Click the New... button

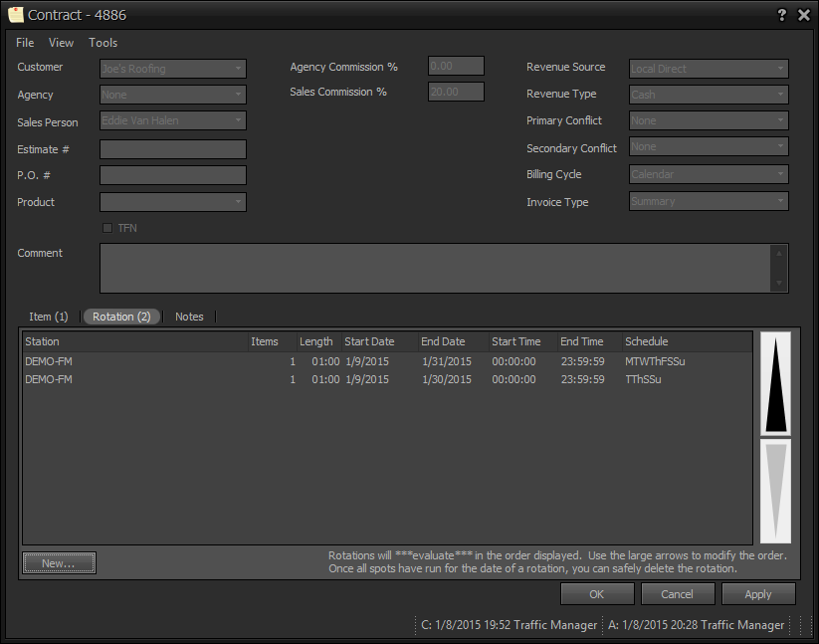coord(59,563)
